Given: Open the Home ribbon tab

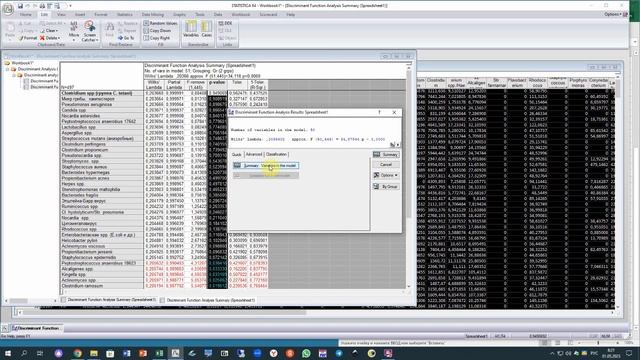Looking at the screenshot, I should (26, 14).
